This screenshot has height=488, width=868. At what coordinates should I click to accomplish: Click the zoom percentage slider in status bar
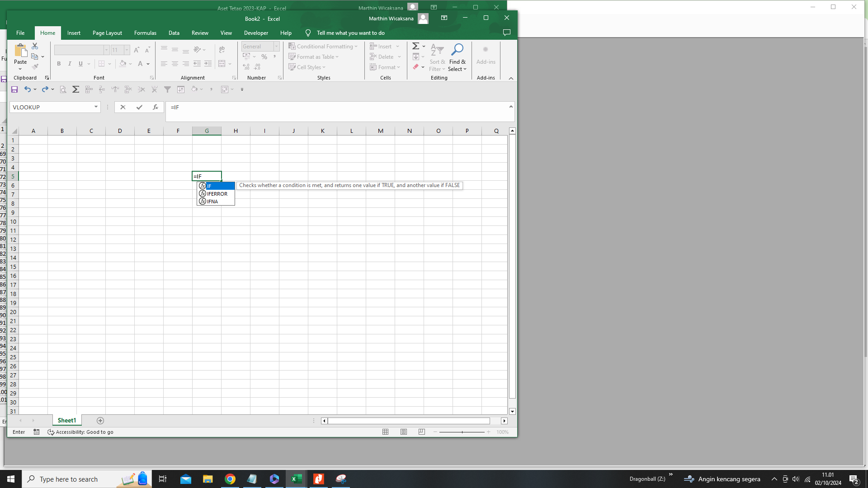[462, 432]
